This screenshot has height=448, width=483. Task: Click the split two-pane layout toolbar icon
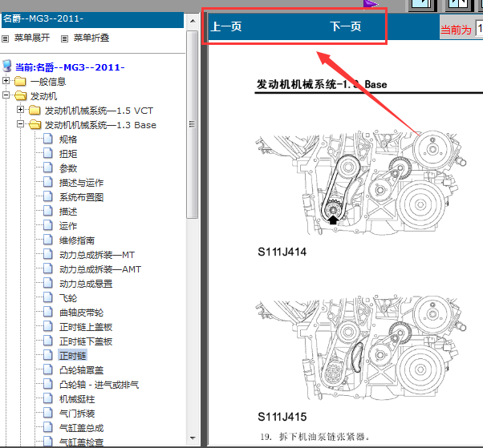[x=459, y=6]
